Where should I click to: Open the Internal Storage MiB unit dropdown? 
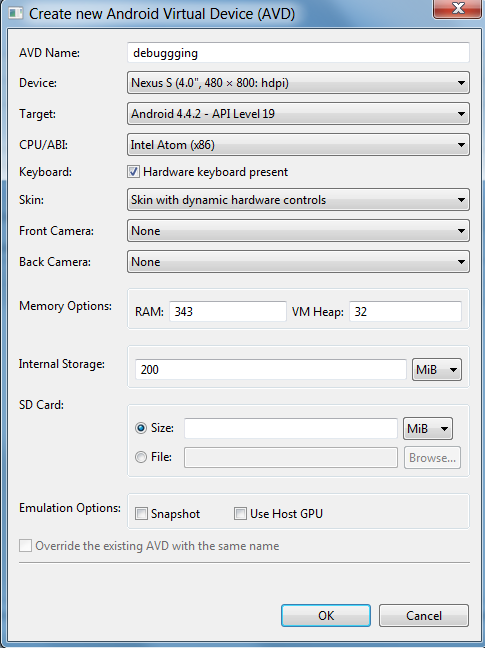(x=437, y=369)
